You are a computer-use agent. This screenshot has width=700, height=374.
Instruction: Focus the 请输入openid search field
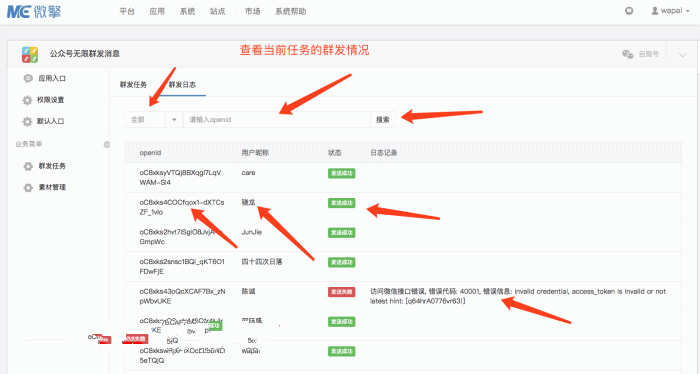277,120
